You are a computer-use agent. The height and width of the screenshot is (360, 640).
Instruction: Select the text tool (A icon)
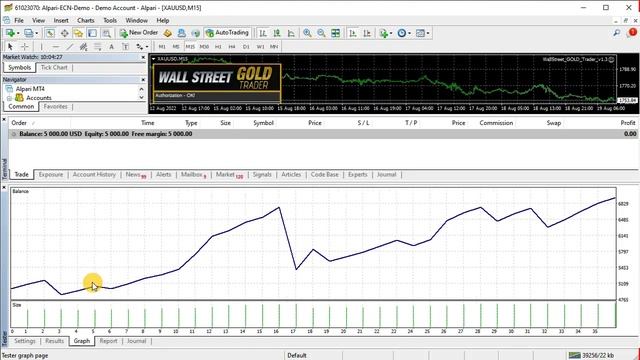coord(111,47)
